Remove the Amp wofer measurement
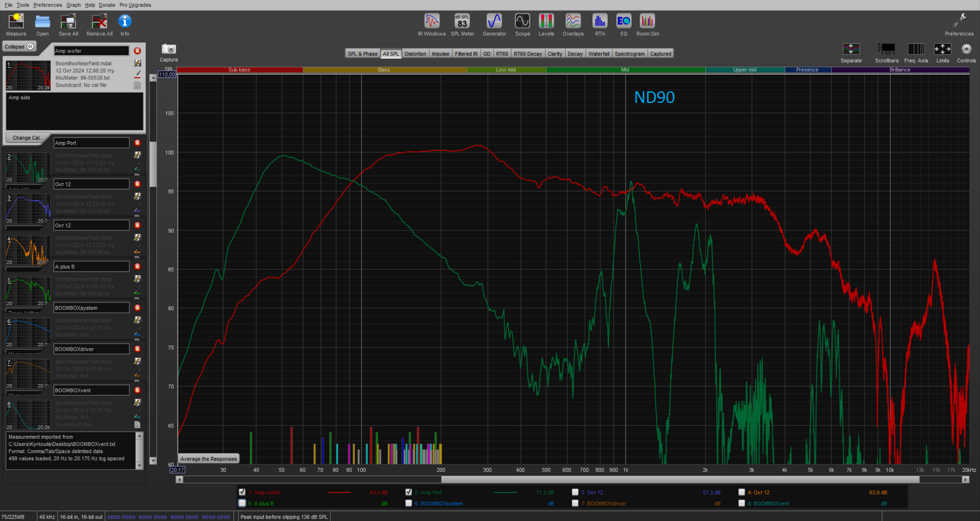Screen dimensions: 980x521 click(x=137, y=51)
